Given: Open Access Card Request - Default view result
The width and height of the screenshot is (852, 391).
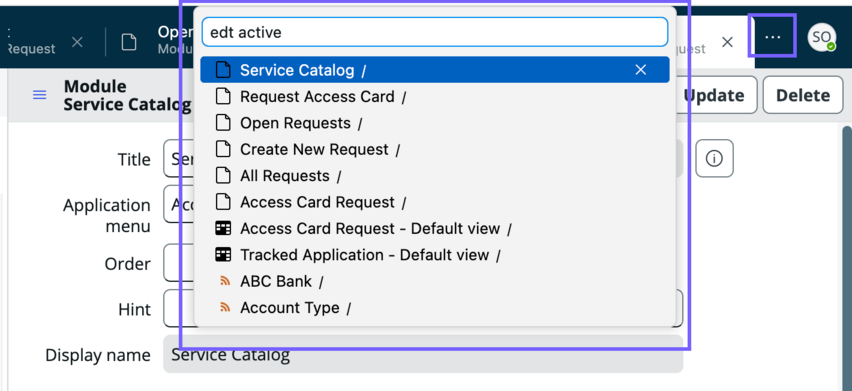Looking at the screenshot, I should 435,229.
